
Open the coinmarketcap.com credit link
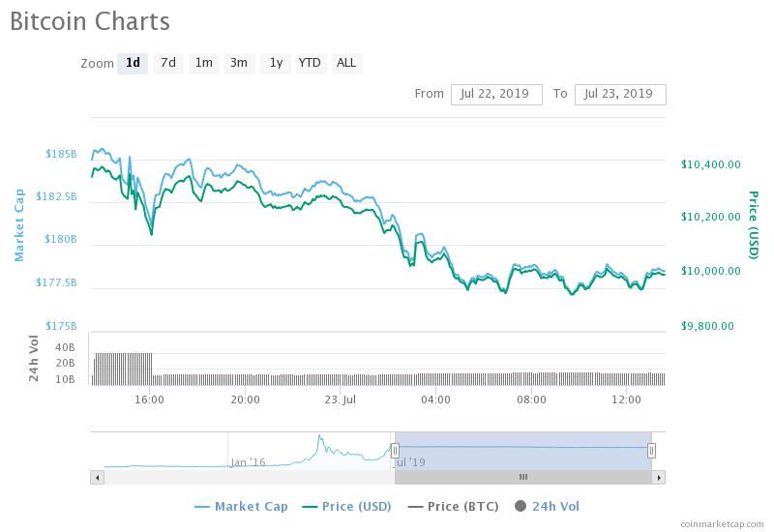coord(721,523)
